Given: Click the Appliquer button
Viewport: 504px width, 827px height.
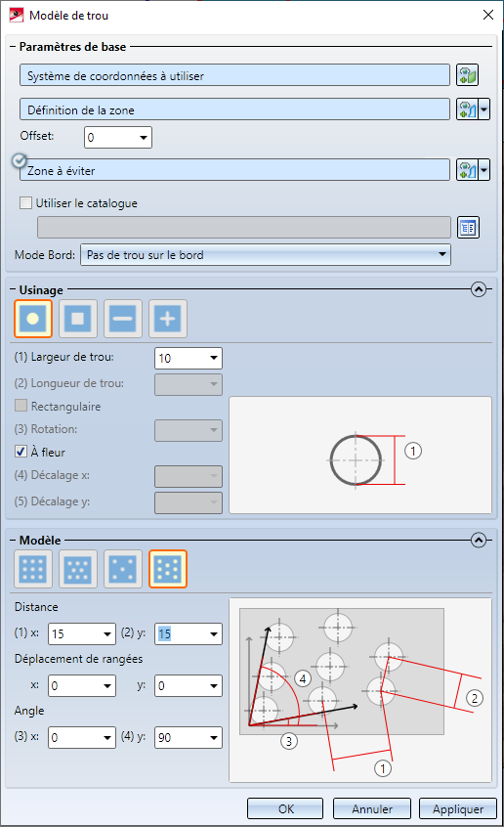Looking at the screenshot, I should (x=458, y=809).
